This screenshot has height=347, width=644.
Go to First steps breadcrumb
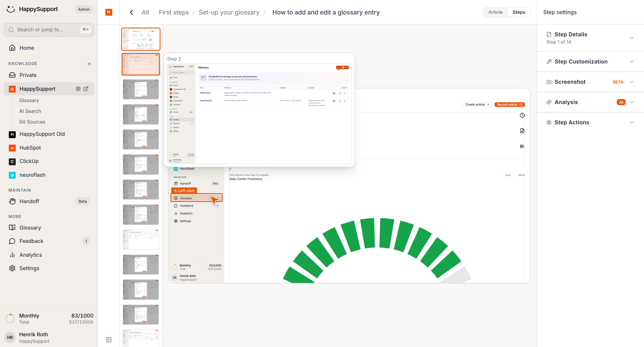point(174,12)
